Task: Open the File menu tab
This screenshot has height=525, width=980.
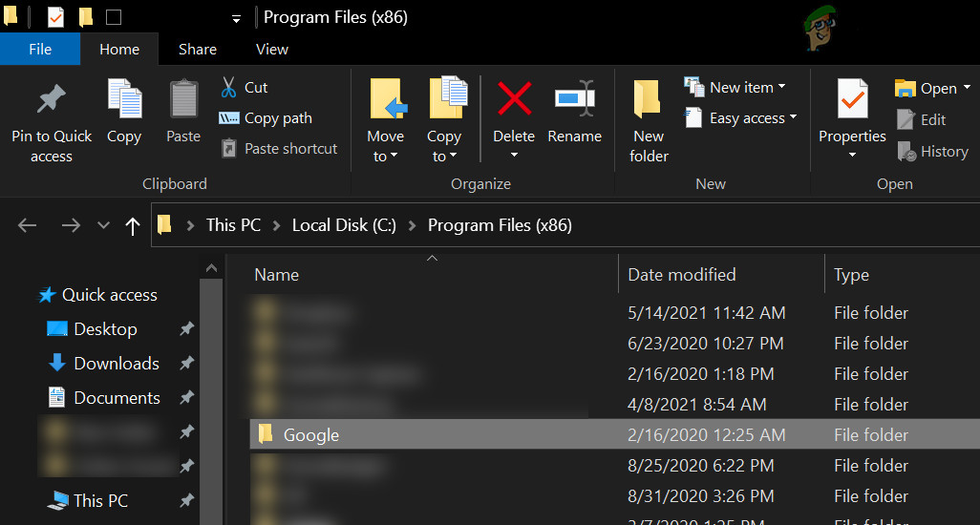Action: 40,50
